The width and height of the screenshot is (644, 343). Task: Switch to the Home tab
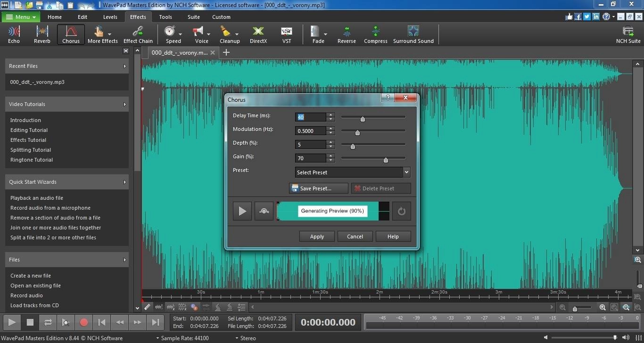(55, 17)
